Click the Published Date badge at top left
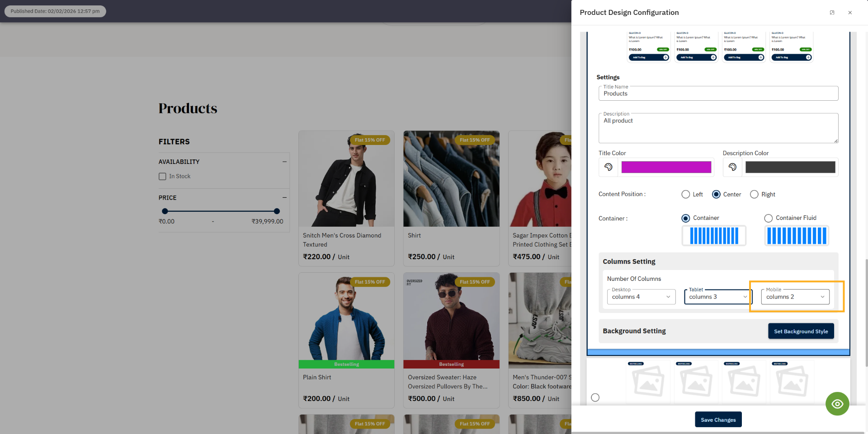868x434 pixels. [55, 11]
